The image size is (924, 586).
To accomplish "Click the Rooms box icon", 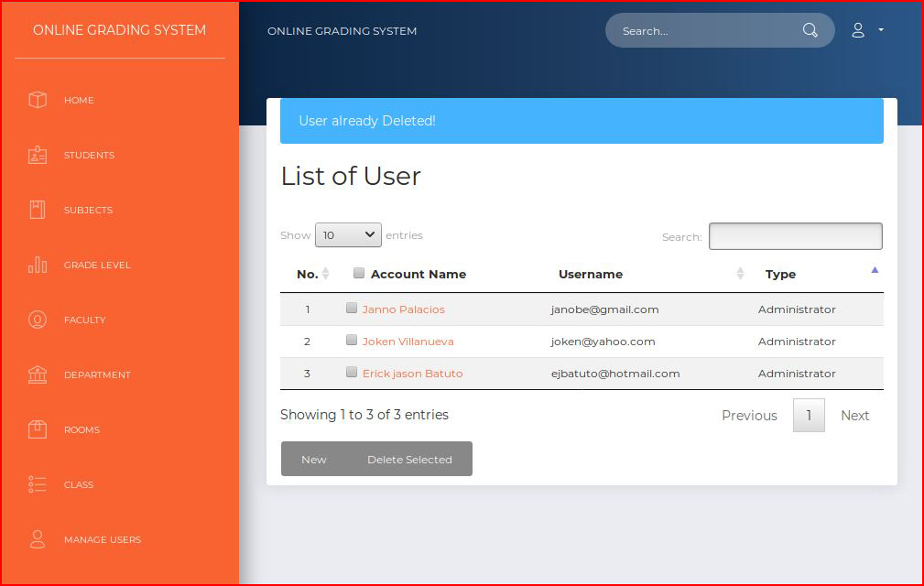I will click(x=38, y=429).
